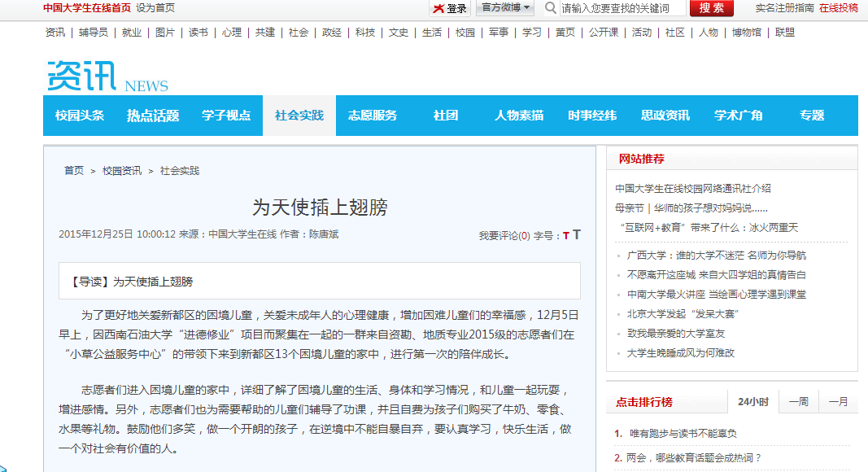
Task: Click 在线投稿 link at top right
Action: click(838, 8)
